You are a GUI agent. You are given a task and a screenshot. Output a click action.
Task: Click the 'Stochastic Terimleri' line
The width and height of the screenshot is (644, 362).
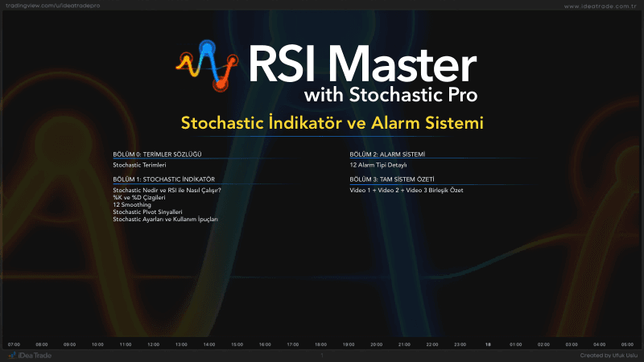(139, 165)
